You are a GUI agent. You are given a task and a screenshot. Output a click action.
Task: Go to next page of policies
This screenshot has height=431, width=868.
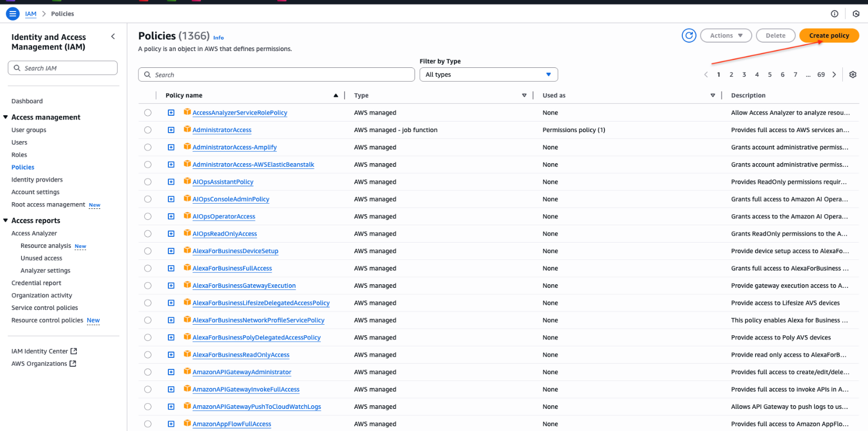(x=834, y=75)
